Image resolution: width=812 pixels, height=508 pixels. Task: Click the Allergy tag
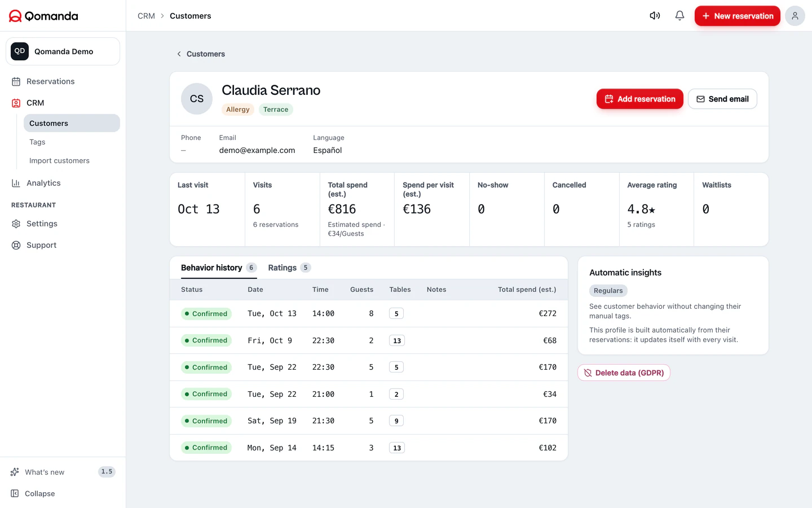coord(238,110)
